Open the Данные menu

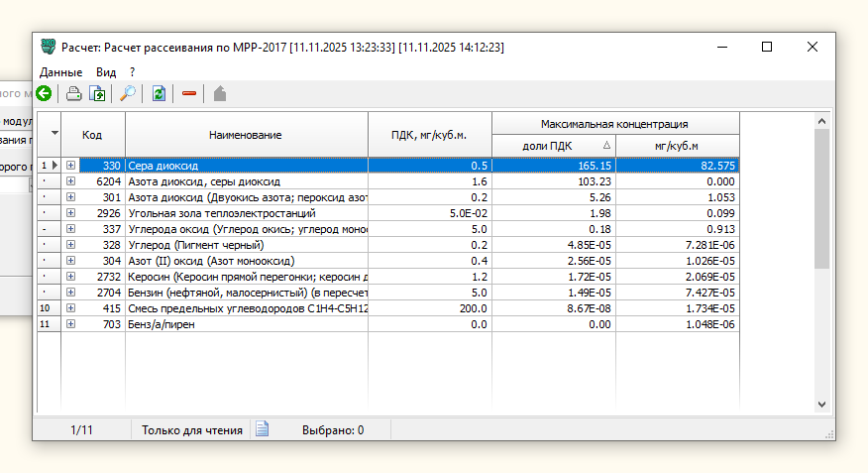click(x=60, y=72)
